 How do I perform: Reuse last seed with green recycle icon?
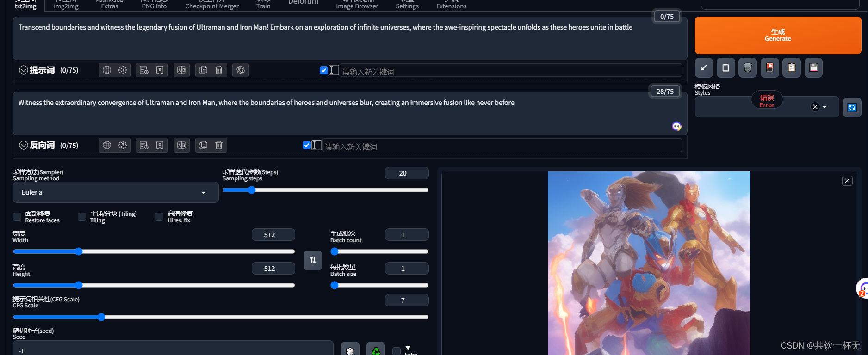376,349
